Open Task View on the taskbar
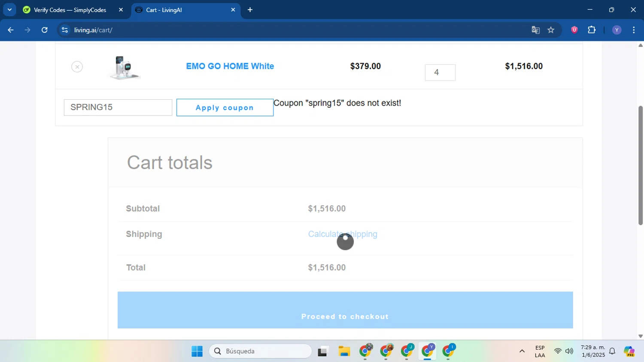This screenshot has height=362, width=644. point(323,351)
